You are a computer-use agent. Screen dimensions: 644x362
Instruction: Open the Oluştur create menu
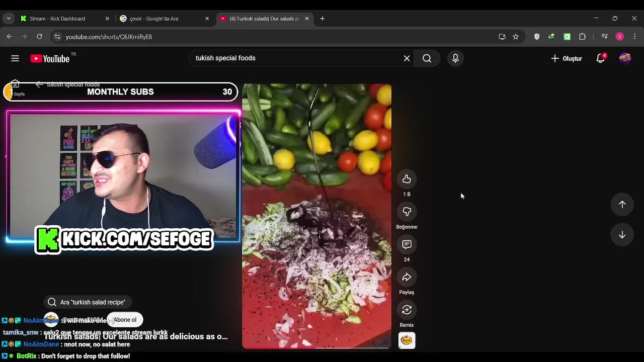[567, 58]
